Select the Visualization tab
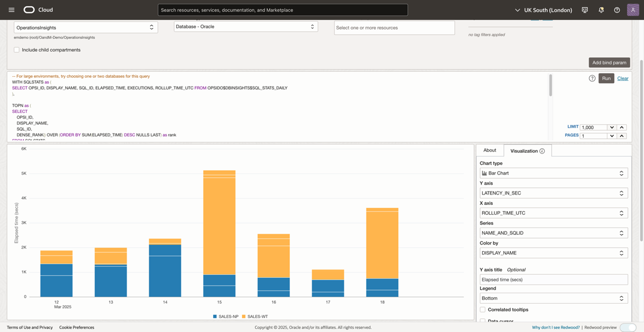Screen dimensions: 644x332 524,151
